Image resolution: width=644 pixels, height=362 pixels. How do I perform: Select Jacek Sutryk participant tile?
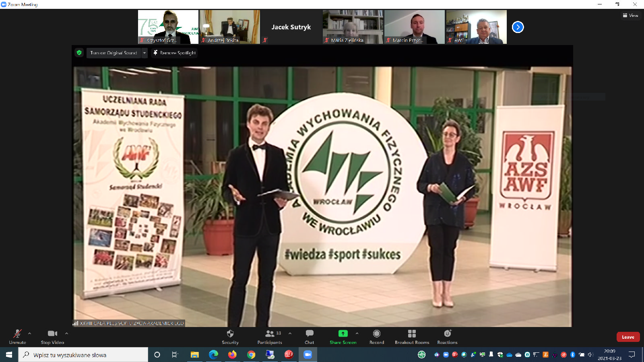tap(291, 27)
